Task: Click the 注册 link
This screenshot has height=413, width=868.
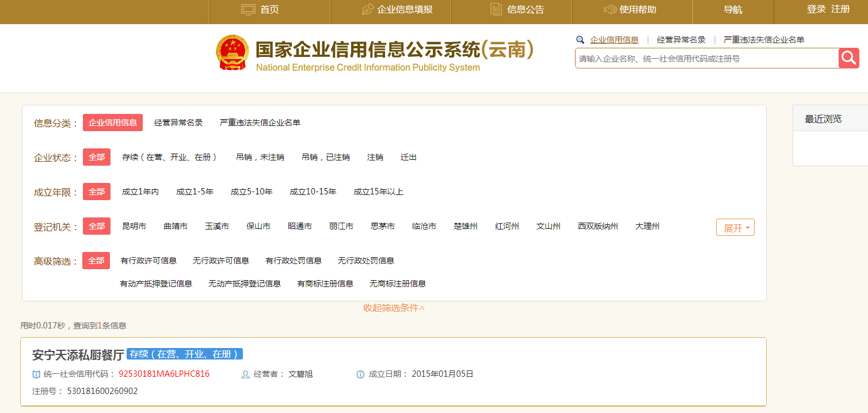Action: [840, 9]
